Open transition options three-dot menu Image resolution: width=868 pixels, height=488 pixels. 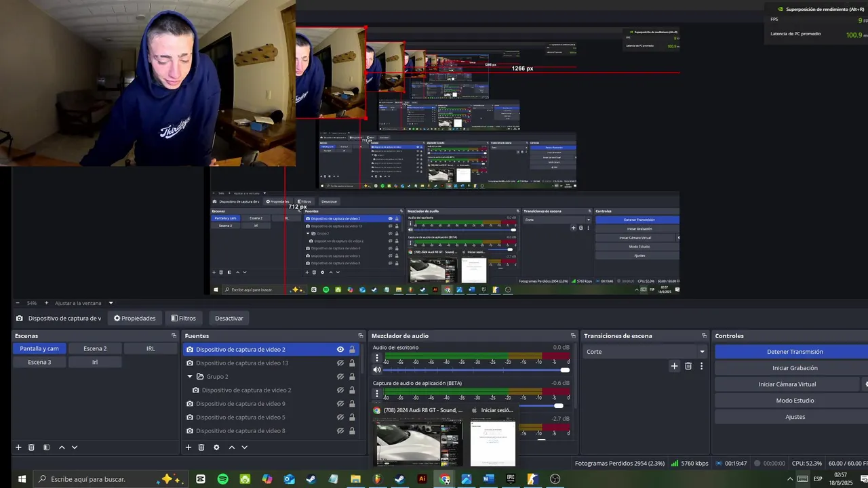701,366
